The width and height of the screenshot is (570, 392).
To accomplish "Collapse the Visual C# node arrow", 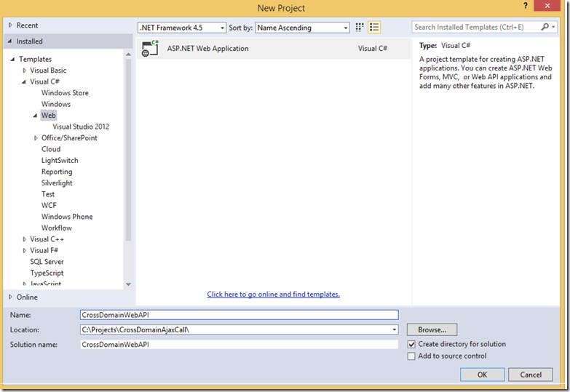I will coord(24,81).
